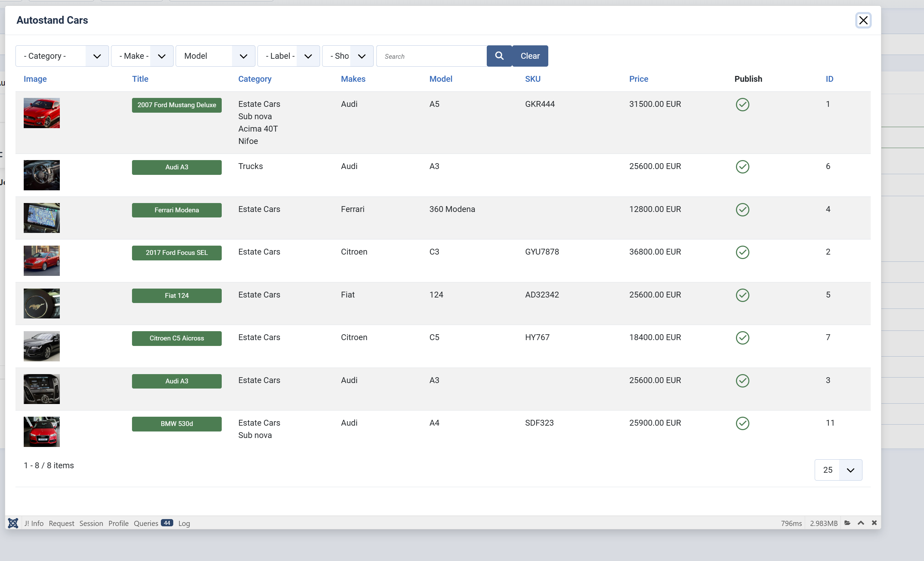Image resolution: width=924 pixels, height=561 pixels.
Task: Sort table by Model column
Action: point(441,79)
